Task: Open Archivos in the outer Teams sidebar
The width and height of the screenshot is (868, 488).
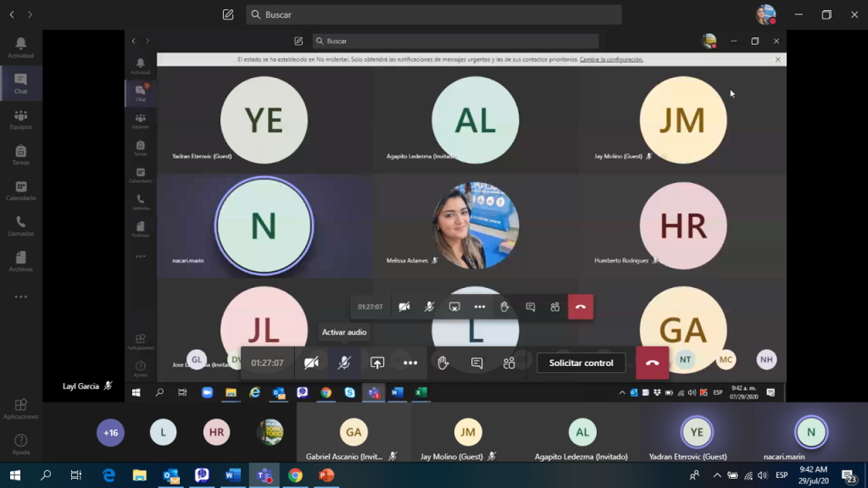Action: click(x=21, y=261)
